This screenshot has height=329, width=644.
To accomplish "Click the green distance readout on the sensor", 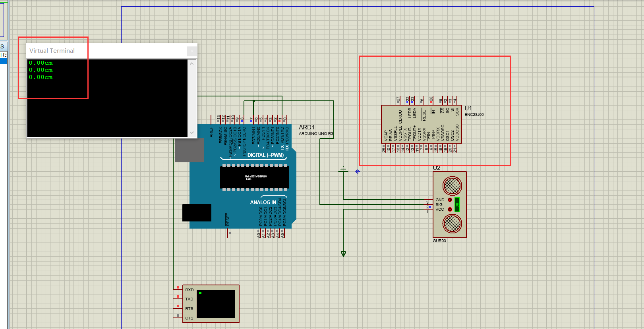I will tap(457, 205).
